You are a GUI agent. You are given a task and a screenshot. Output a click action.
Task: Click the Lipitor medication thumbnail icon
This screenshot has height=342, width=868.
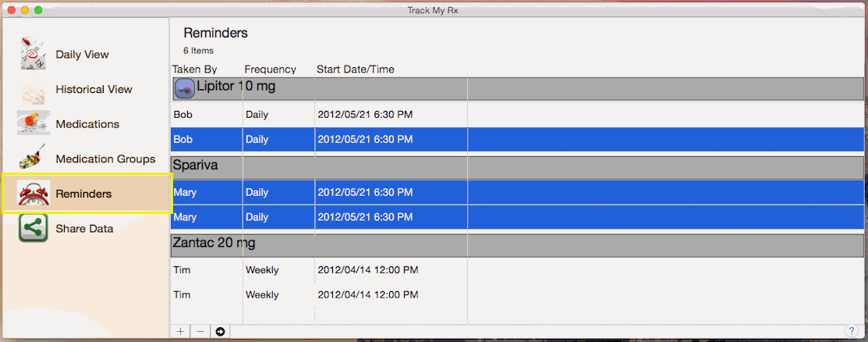click(185, 88)
